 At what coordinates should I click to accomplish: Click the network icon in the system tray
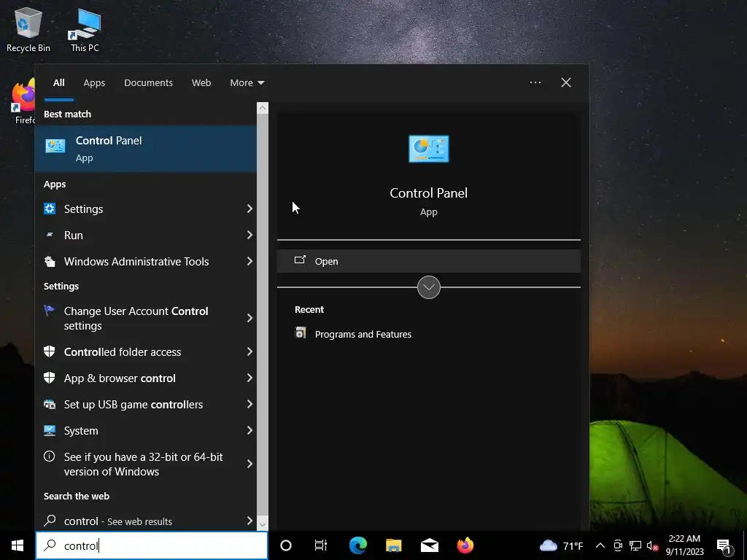[635, 545]
